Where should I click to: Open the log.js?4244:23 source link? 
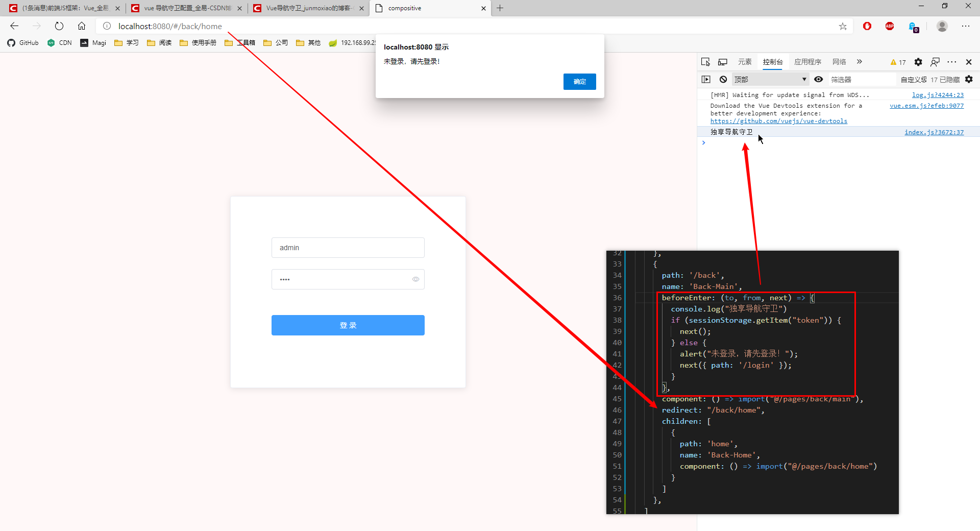tap(938, 95)
